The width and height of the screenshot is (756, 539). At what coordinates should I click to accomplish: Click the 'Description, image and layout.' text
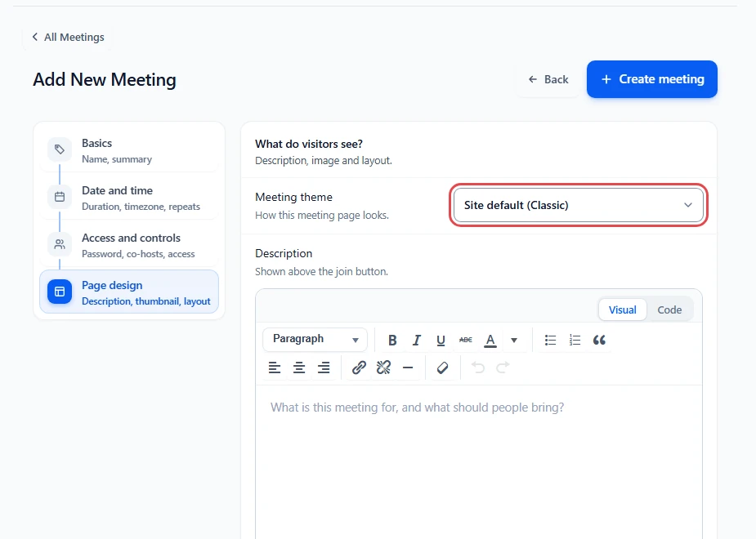point(324,160)
